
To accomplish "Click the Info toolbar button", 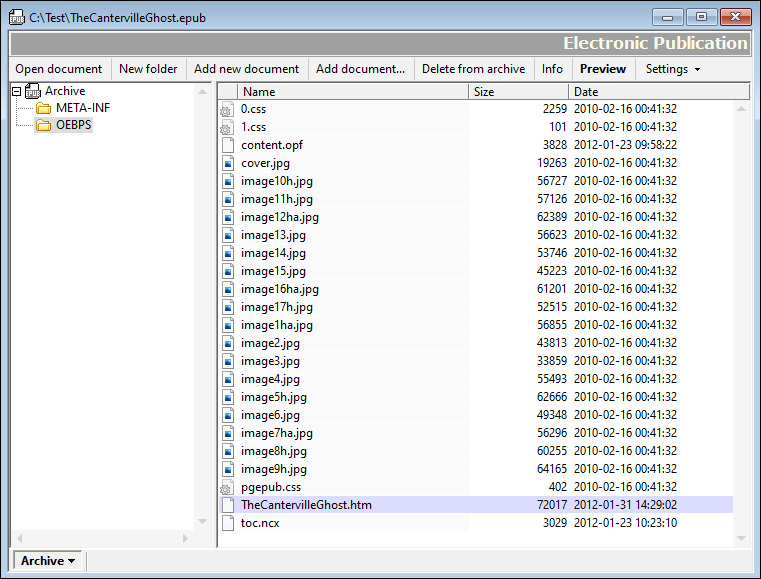I will click(552, 69).
